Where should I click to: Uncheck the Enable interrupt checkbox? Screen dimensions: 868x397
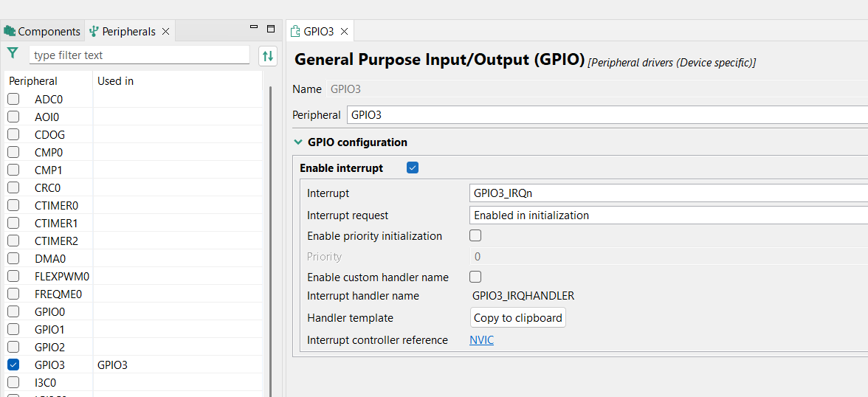coord(413,168)
